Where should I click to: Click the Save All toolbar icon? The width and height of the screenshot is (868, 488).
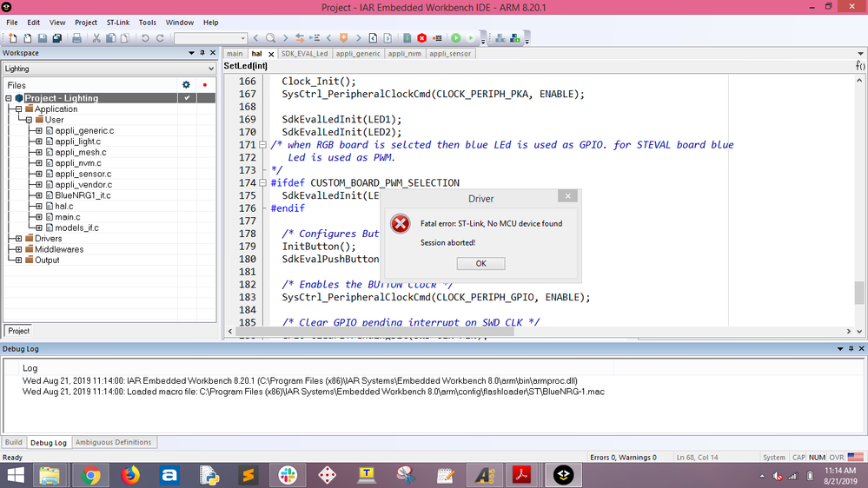pos(57,38)
